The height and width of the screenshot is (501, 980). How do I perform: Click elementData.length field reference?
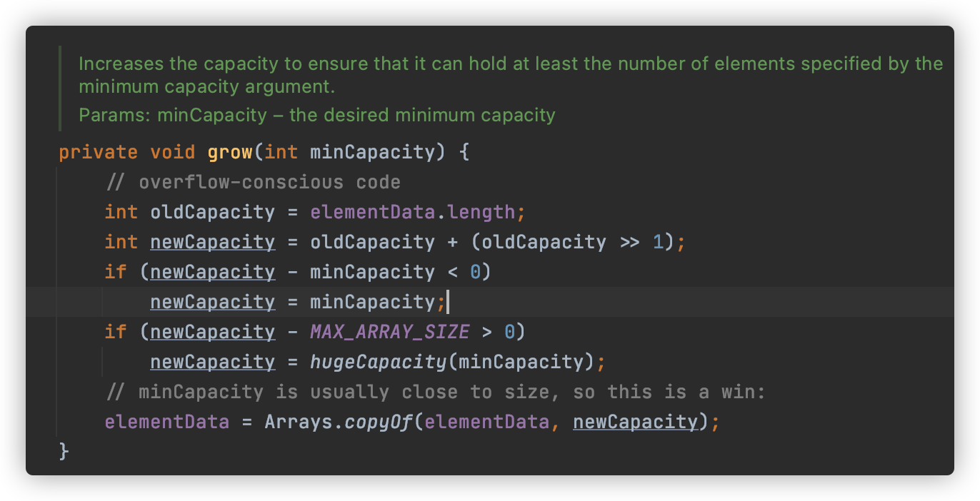(412, 212)
